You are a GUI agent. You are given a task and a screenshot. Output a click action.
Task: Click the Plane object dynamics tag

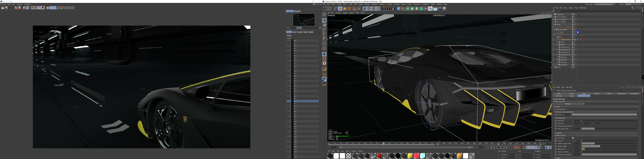click(x=578, y=24)
